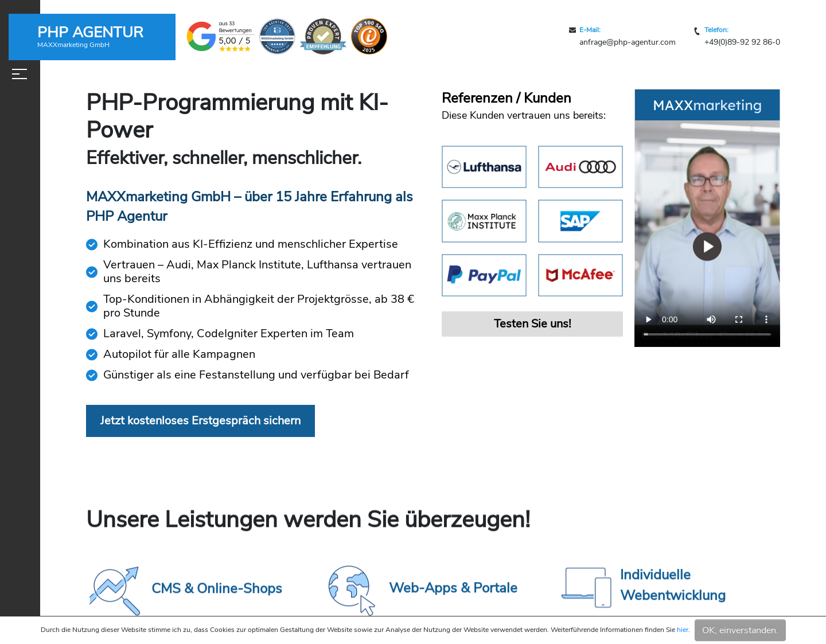Click the laptop and phone devices icon
The height and width of the screenshot is (644, 826).
(586, 587)
